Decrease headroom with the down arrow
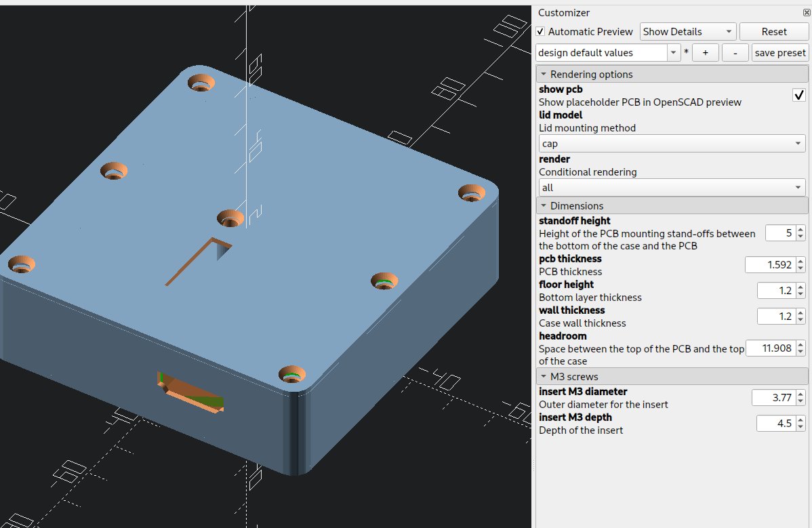This screenshot has width=812, height=528. pyautogui.click(x=800, y=352)
